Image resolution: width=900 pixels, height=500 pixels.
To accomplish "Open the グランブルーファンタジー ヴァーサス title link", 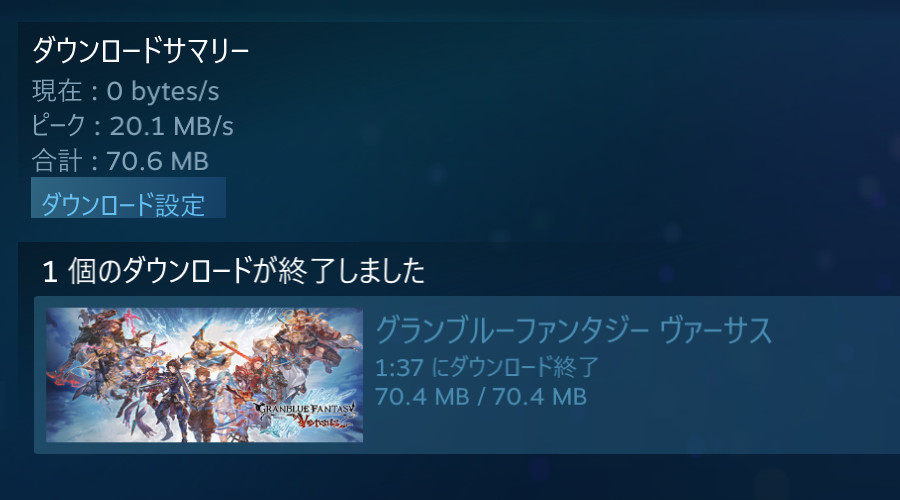I will click(x=573, y=330).
